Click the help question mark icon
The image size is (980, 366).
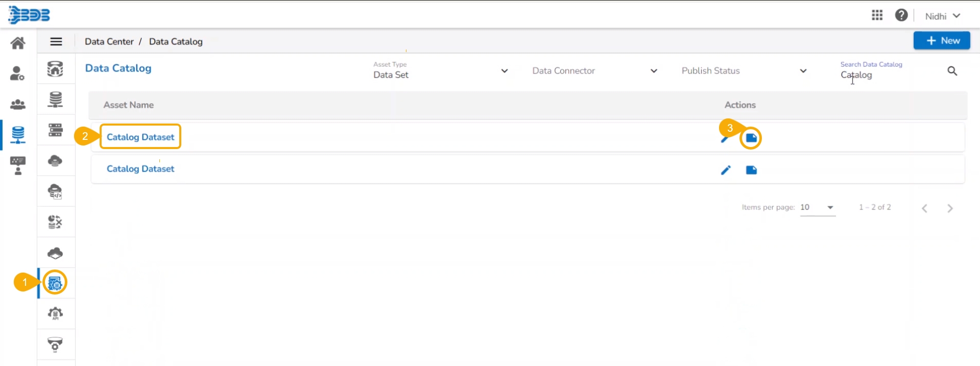[x=901, y=15]
